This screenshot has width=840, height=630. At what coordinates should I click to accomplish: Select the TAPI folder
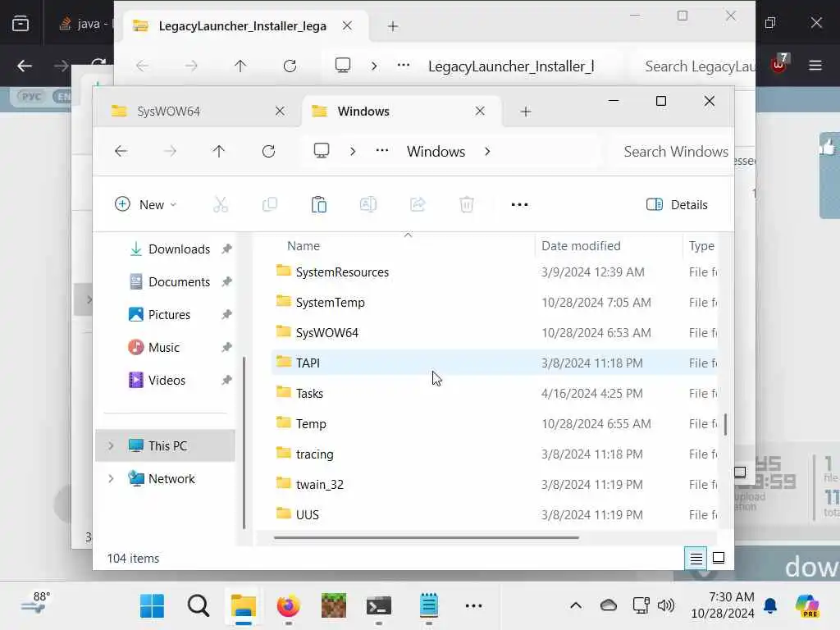point(494,363)
